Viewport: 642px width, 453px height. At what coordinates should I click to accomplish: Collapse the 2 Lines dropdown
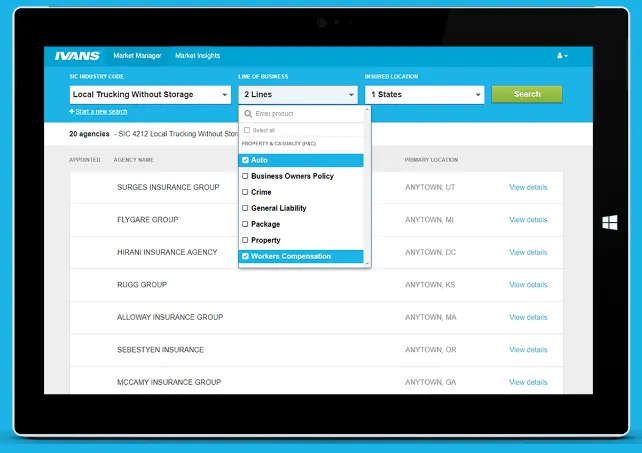click(x=298, y=95)
